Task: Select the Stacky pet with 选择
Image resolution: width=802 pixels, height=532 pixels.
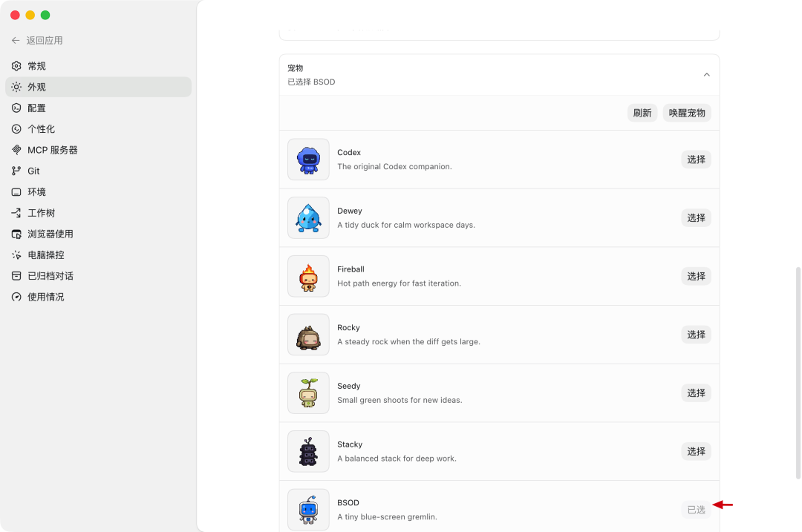Action: coord(696,451)
